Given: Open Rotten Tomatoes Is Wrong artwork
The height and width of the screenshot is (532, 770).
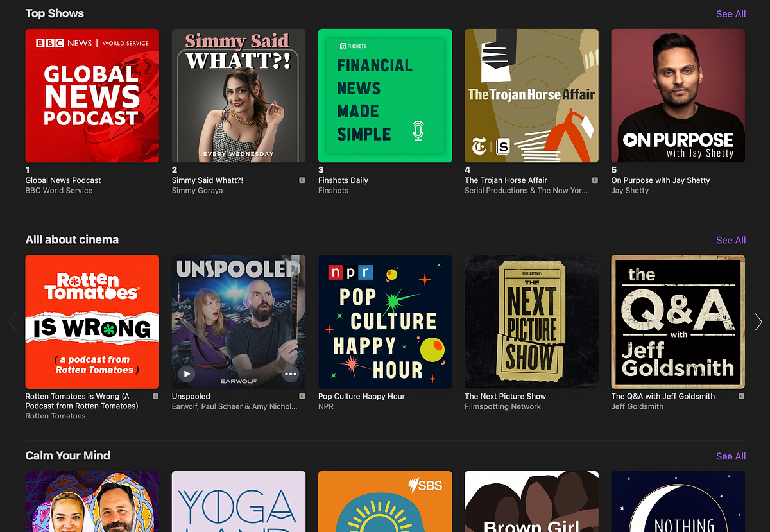Looking at the screenshot, I should tap(92, 322).
